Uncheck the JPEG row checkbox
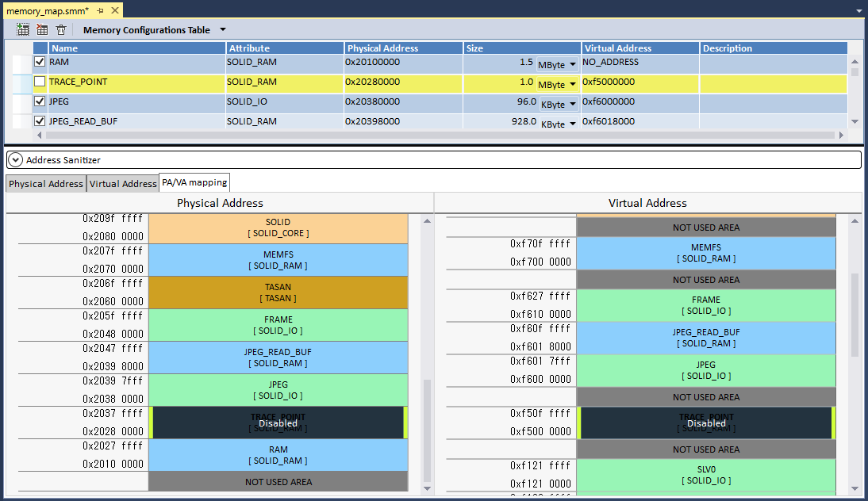The height and width of the screenshot is (501, 868). point(40,101)
